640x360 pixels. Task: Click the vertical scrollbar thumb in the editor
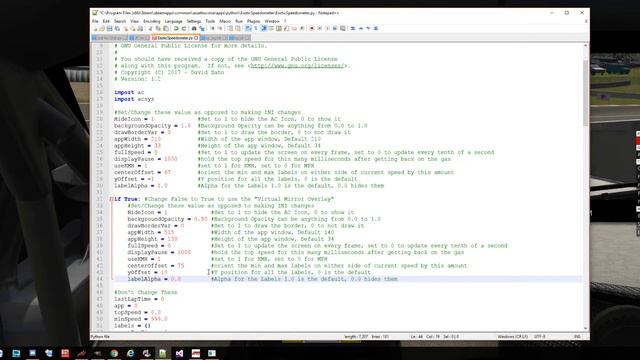pos(586,93)
